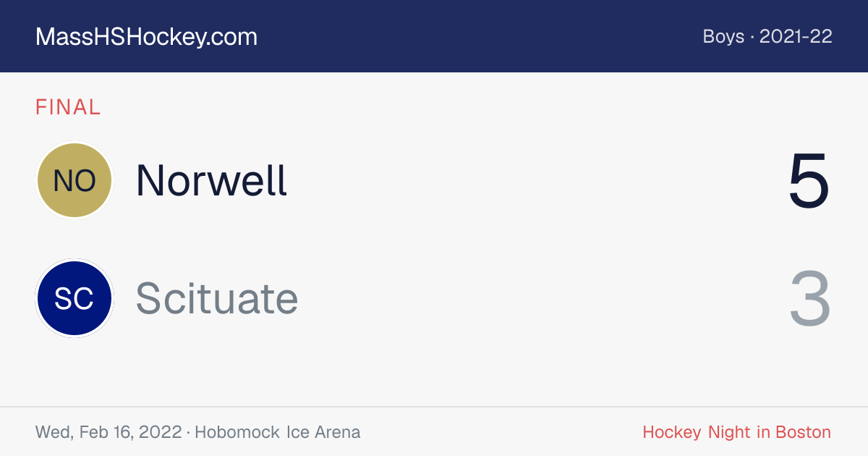Open Scituate's blue SC team badge
The height and width of the screenshot is (456, 868).
(75, 298)
